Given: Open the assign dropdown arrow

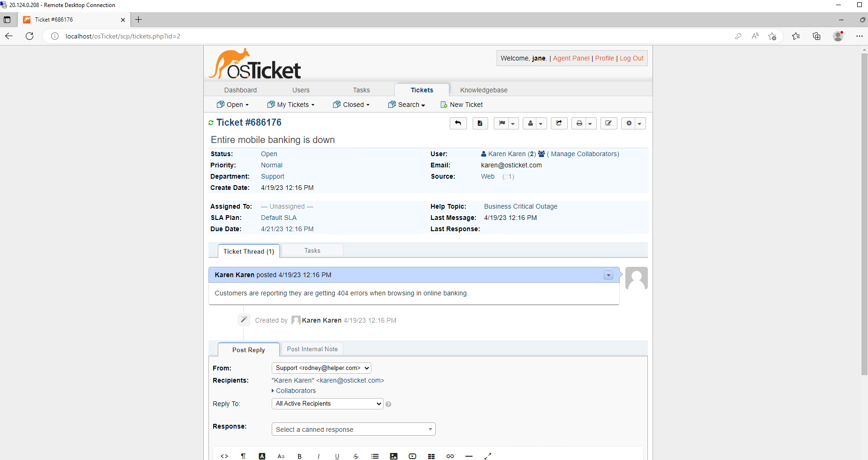Looking at the screenshot, I should click(x=542, y=123).
